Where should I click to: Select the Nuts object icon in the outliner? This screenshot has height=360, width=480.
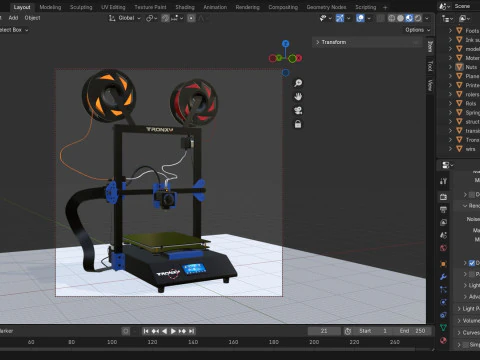coord(459,67)
